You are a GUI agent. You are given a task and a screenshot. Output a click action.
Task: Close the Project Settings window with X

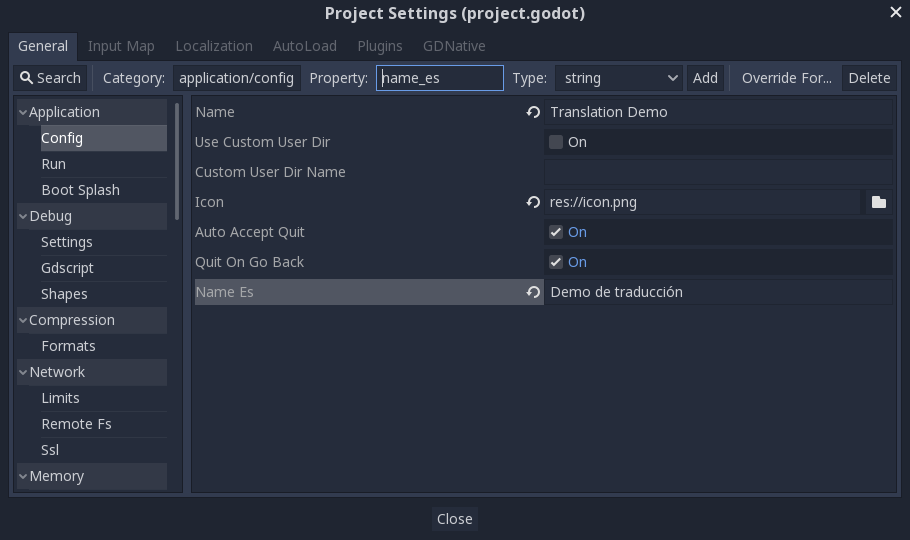pos(895,13)
